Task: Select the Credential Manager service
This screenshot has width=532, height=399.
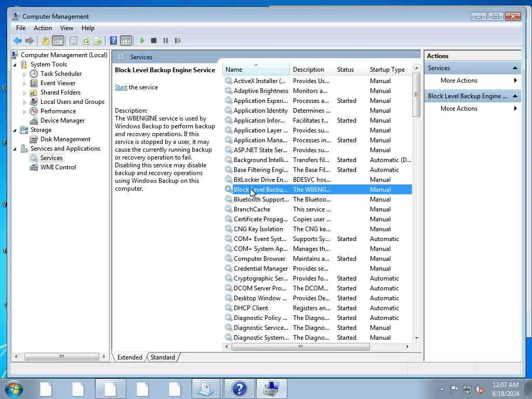Action: tap(317, 269)
